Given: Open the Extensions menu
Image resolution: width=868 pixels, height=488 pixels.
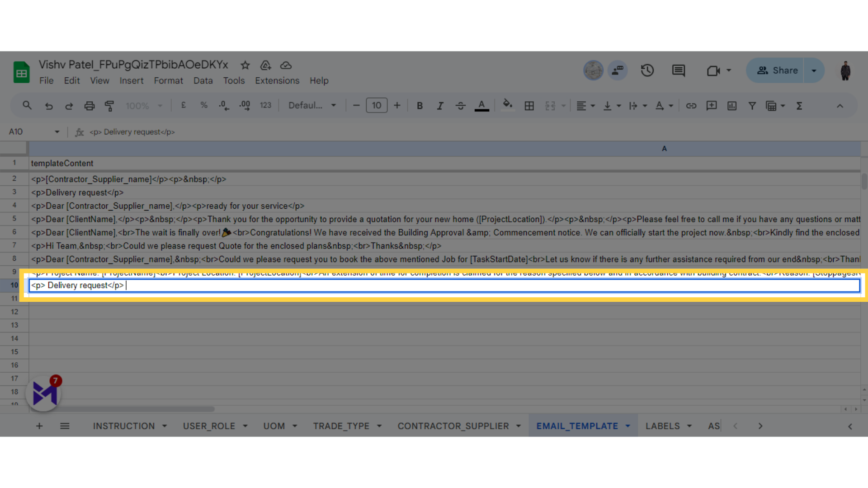Looking at the screenshot, I should [277, 80].
